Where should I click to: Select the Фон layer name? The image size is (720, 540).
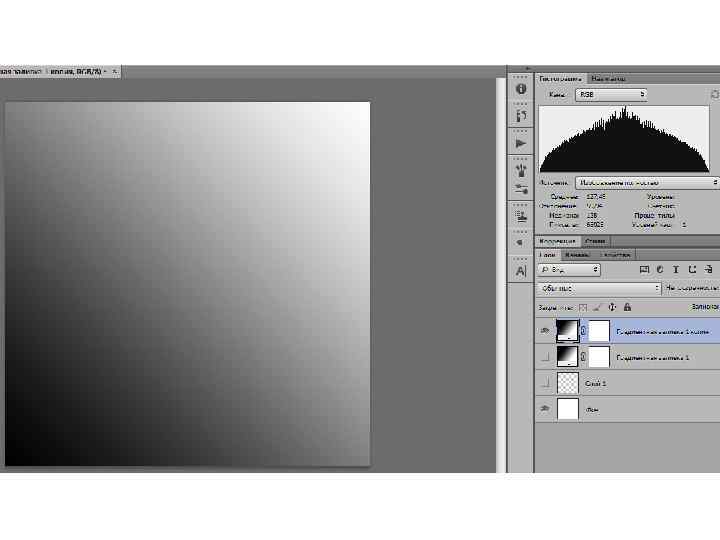click(592, 410)
